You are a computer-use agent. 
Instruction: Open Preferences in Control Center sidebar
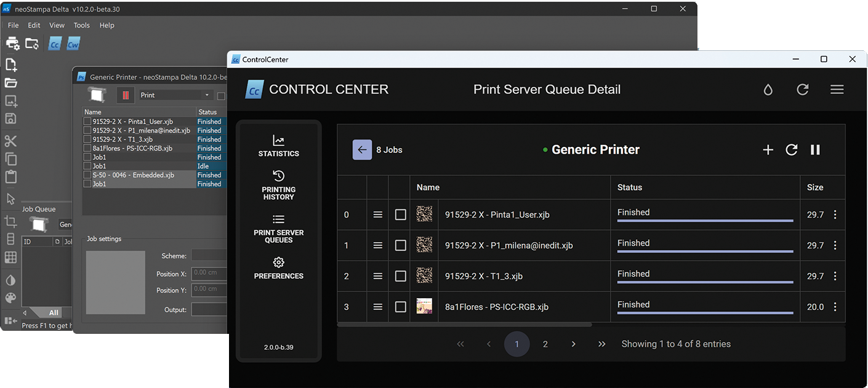coord(278,268)
